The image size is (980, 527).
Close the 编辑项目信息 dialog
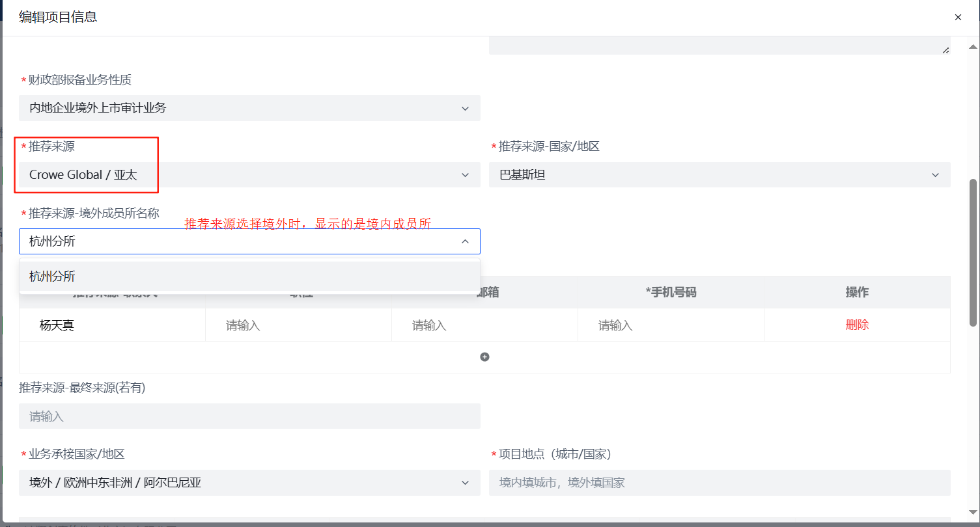point(958,18)
